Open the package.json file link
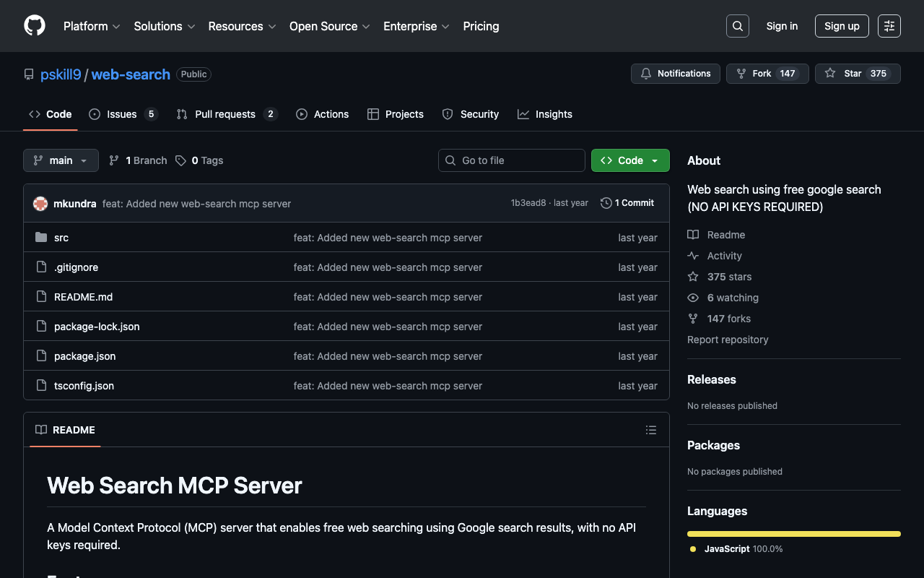This screenshot has width=924, height=578. pyautogui.click(x=84, y=356)
